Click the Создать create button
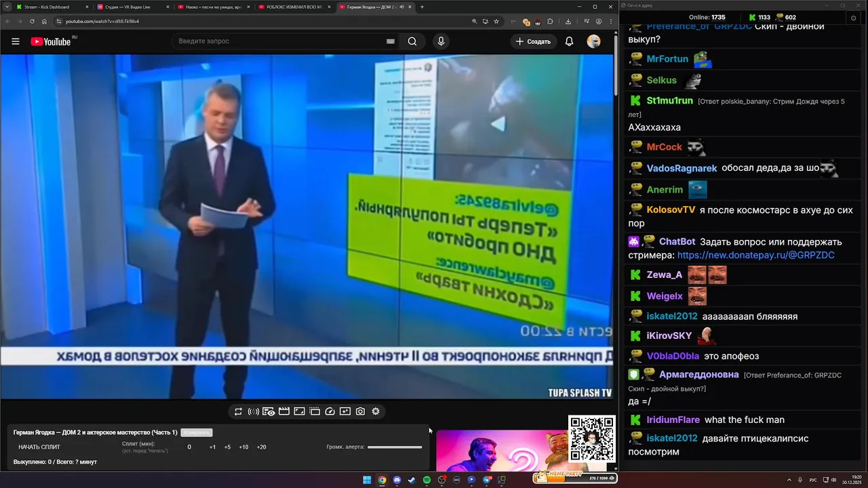Screen dimensions: 868x488 (534, 41)
